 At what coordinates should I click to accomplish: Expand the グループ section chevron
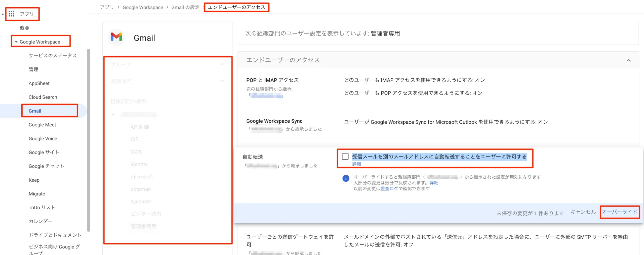coord(222,64)
